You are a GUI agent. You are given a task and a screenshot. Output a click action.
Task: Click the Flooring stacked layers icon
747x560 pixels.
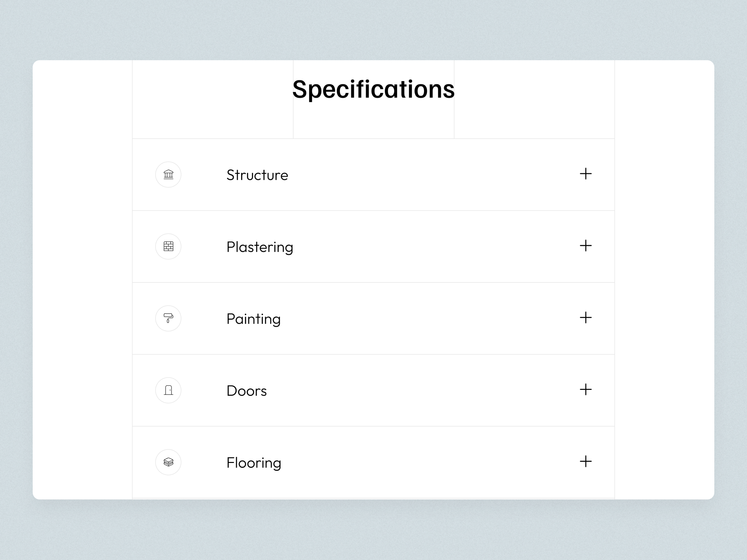168,462
